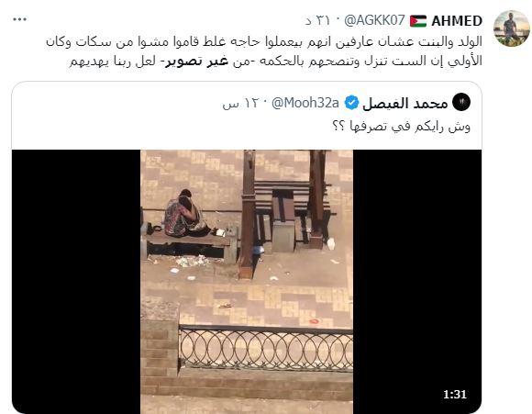Click the main tweet text body
Screen dimensions: 532x414
[264, 51]
